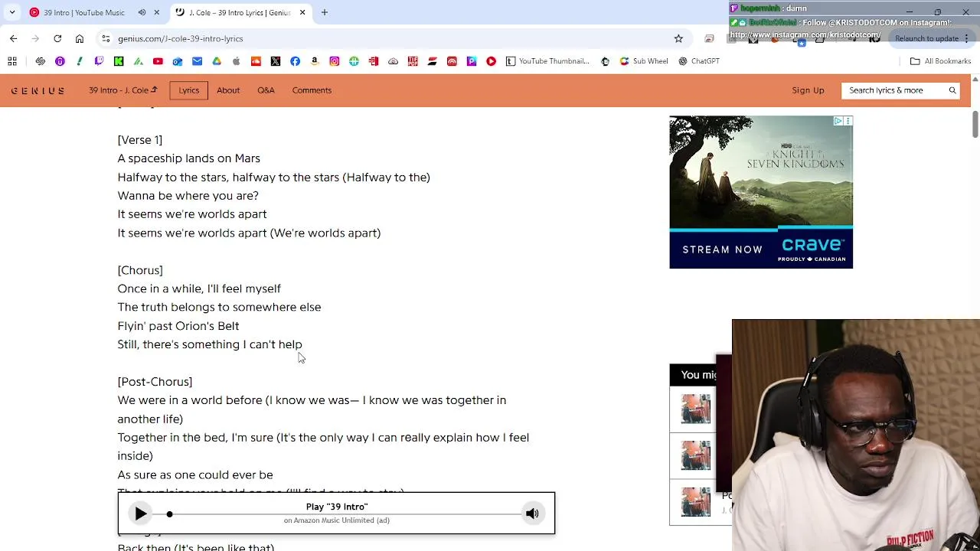Open the All Bookmarks folder
The width and height of the screenshot is (980, 551).
[x=940, y=61]
